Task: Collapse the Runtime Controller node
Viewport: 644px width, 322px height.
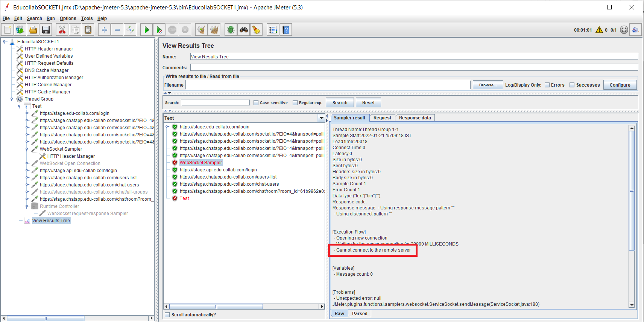Action: coord(27,206)
